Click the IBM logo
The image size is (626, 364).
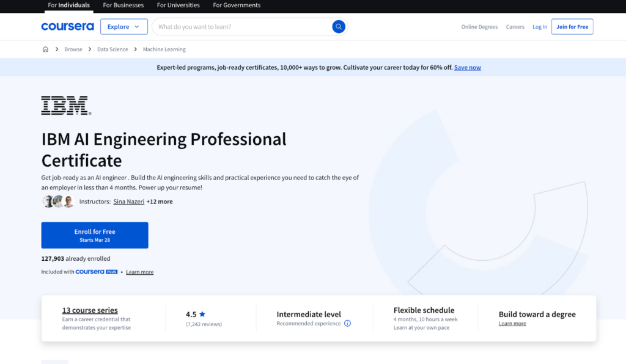point(66,105)
